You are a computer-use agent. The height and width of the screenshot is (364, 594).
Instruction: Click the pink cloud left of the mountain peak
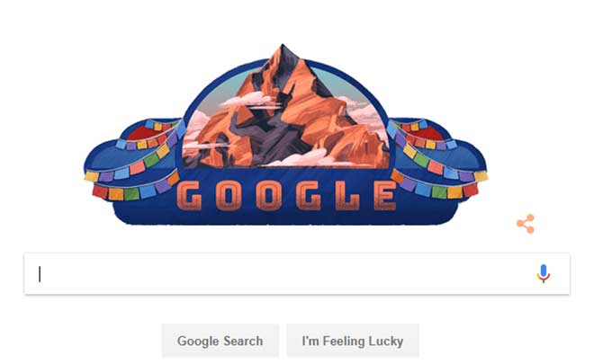[x=248, y=99]
